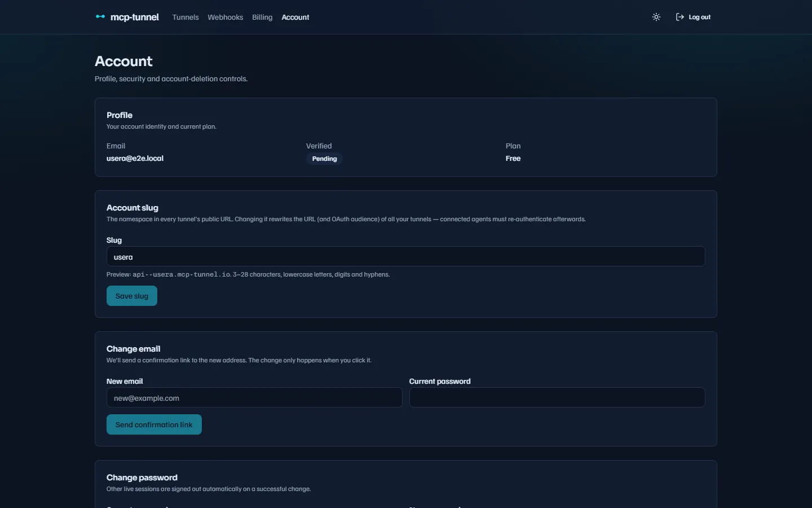This screenshot has width=812, height=508.
Task: Focus the Current password field under Change email
Action: [557, 397]
